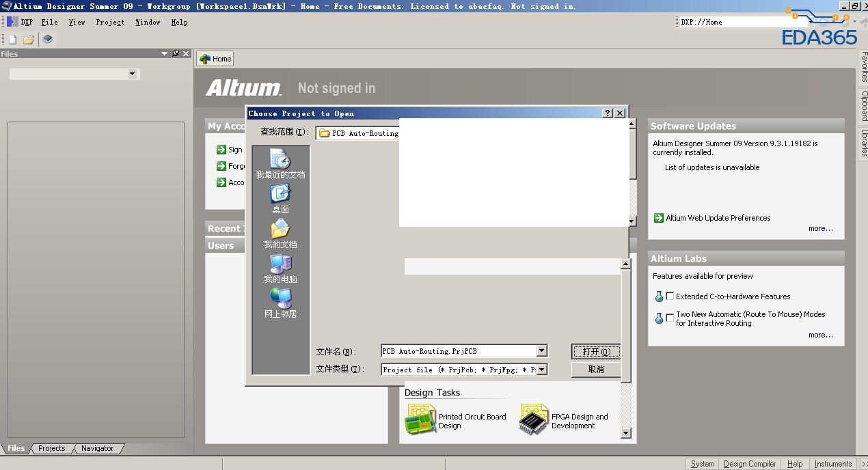Viewport: 868px width, 470px height.
Task: Open the File menu
Action: [x=49, y=22]
